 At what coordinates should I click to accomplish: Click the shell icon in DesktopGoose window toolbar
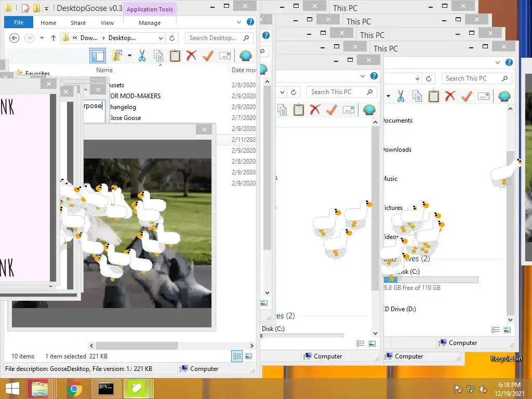coord(245,55)
